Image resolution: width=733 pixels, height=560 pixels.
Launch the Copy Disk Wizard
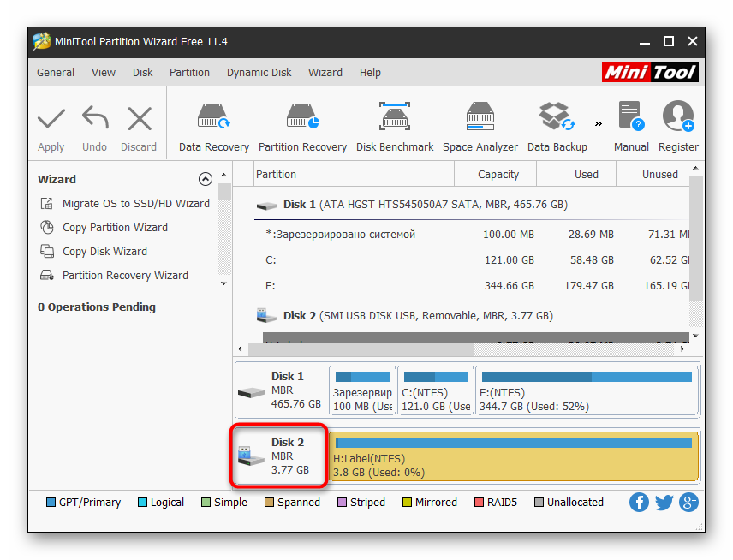104,252
